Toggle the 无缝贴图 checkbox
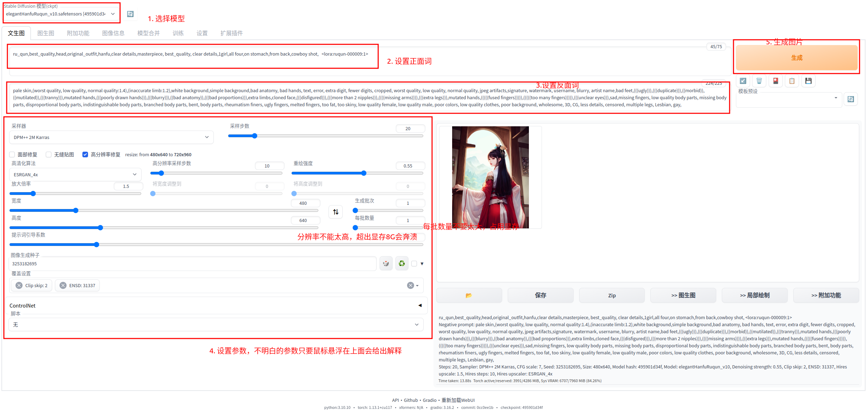The height and width of the screenshot is (411, 868). tap(49, 154)
